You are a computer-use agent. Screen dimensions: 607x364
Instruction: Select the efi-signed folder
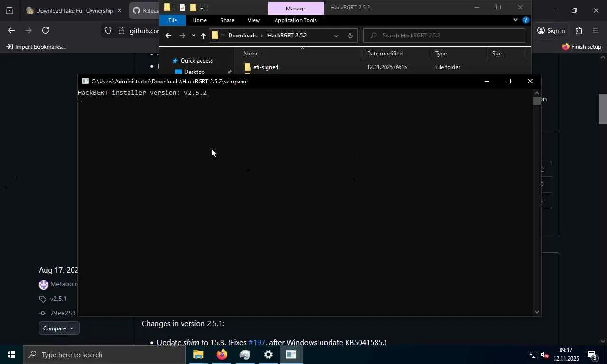point(266,67)
